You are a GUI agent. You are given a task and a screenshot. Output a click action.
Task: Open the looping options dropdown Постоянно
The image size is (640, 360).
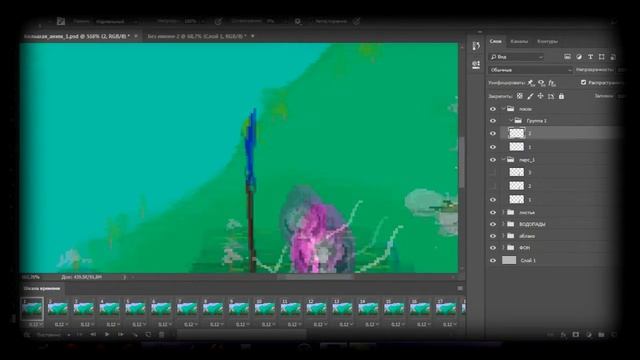click(x=53, y=335)
